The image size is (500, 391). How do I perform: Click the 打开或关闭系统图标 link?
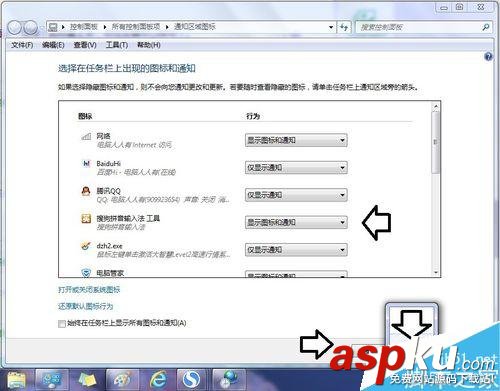coord(89,289)
